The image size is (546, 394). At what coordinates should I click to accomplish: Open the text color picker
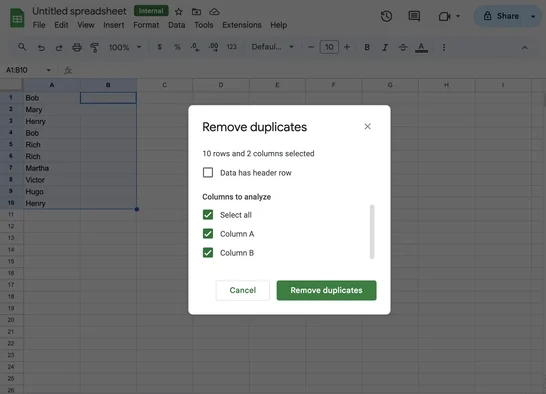421,48
